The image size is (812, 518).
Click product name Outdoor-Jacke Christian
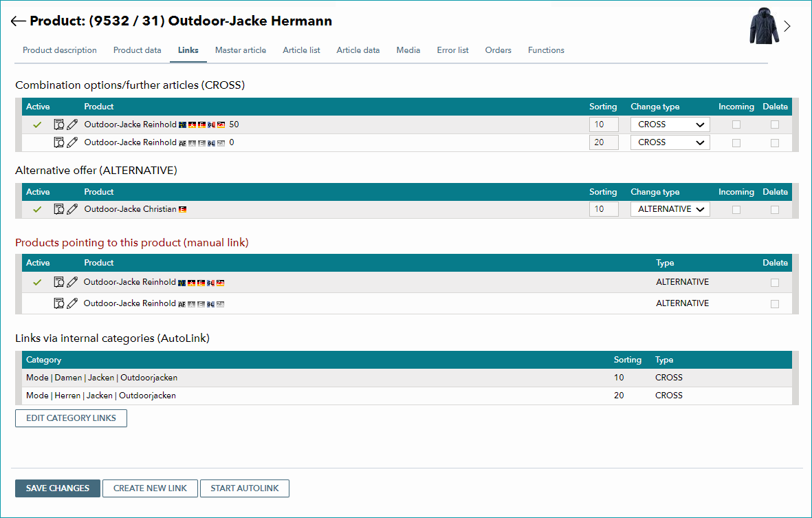(x=131, y=209)
